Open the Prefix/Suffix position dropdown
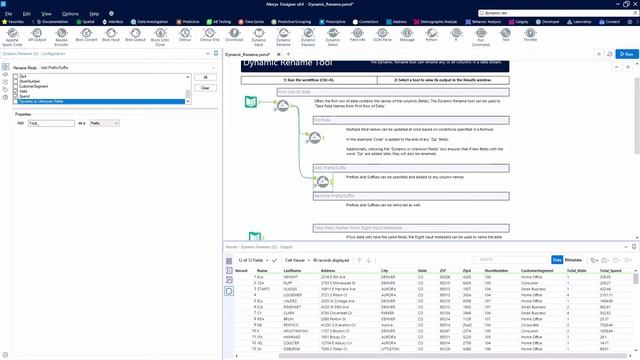This screenshot has width=640, height=360. click(x=104, y=123)
